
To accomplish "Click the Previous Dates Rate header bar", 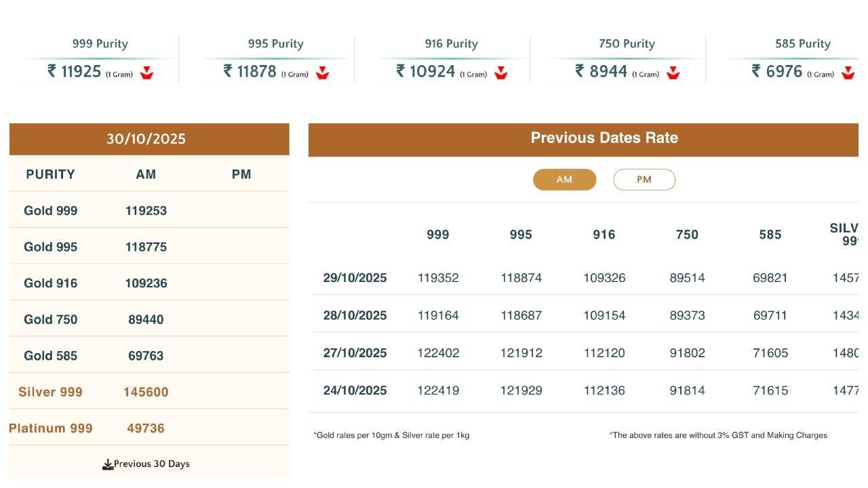I will [x=604, y=138].
